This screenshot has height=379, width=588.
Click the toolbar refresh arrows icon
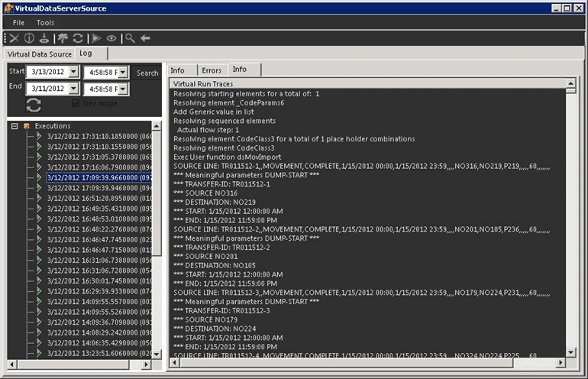(78, 38)
